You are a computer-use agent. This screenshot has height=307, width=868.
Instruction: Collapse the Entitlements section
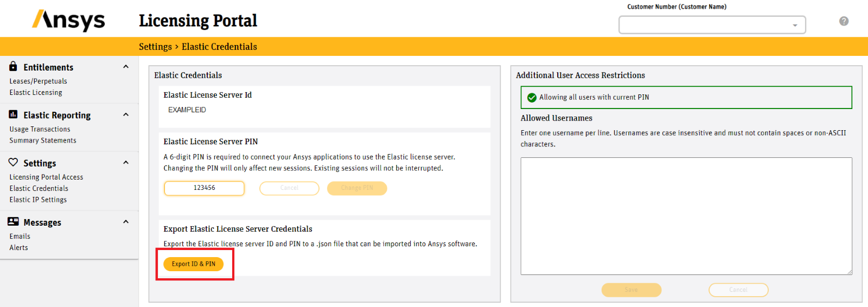coord(126,67)
